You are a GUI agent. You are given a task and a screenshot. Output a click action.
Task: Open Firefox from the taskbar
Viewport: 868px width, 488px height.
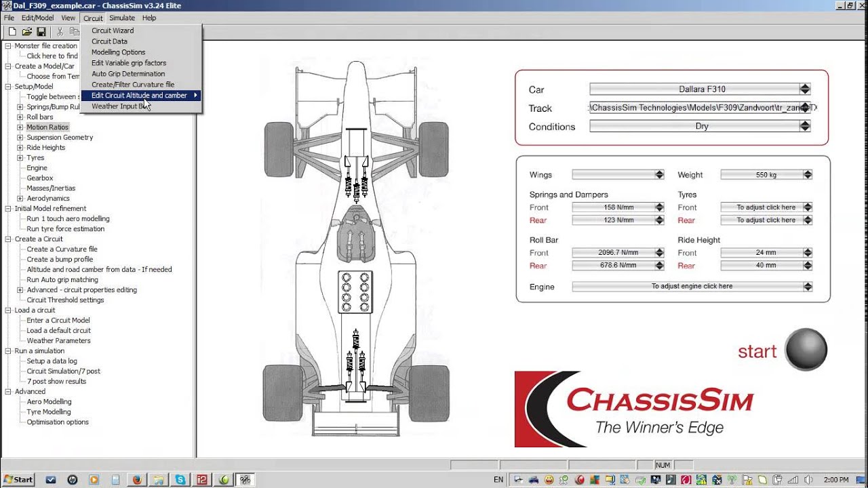(x=137, y=479)
